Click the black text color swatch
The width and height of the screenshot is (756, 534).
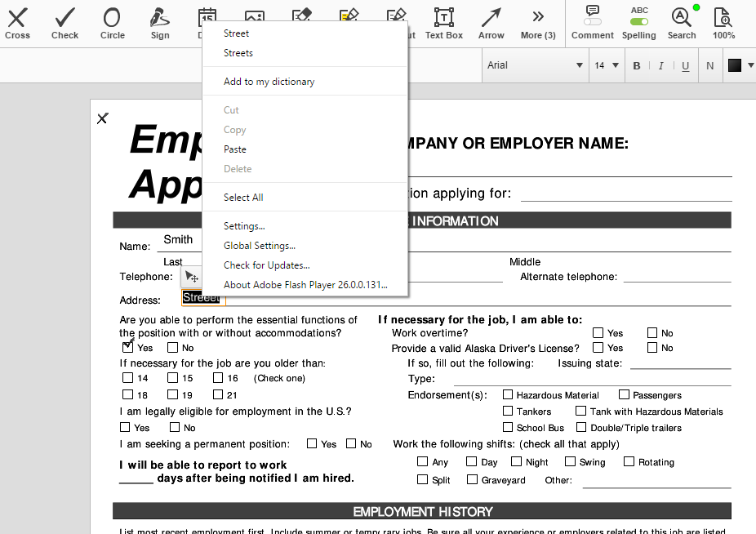[734, 65]
